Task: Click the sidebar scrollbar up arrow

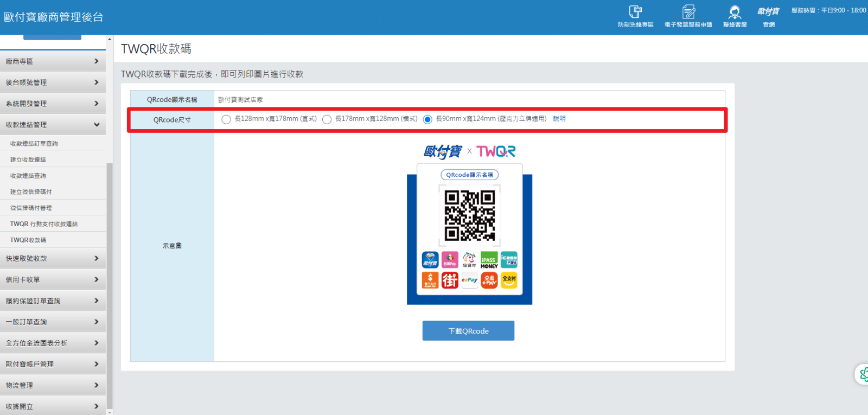Action: 110,39
